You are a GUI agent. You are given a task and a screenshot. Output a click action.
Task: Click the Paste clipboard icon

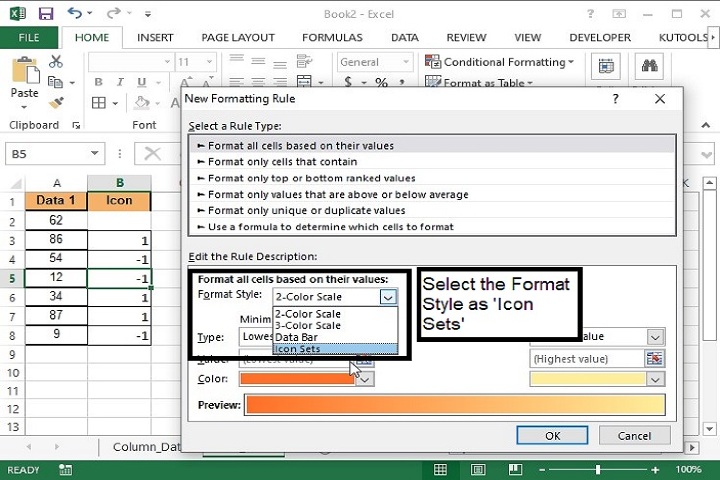click(25, 71)
